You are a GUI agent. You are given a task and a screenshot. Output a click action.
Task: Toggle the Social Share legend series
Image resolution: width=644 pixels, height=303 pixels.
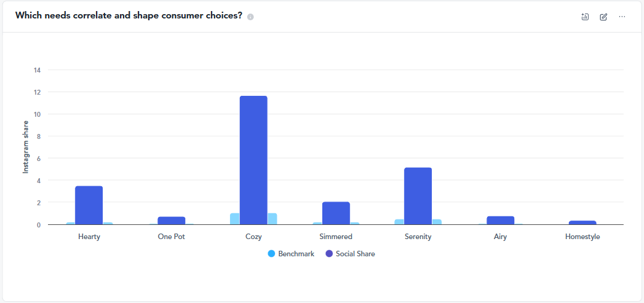(x=355, y=254)
